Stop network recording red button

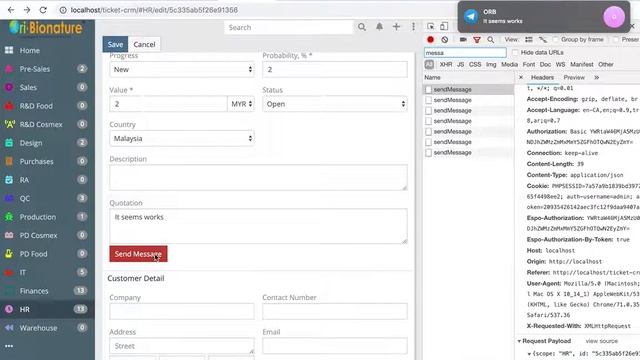[430, 40]
